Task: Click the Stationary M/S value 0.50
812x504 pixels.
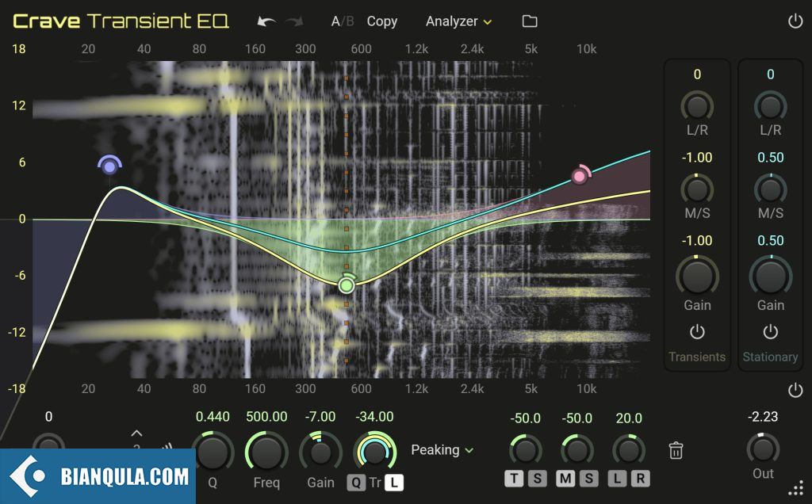Action: coord(771,158)
